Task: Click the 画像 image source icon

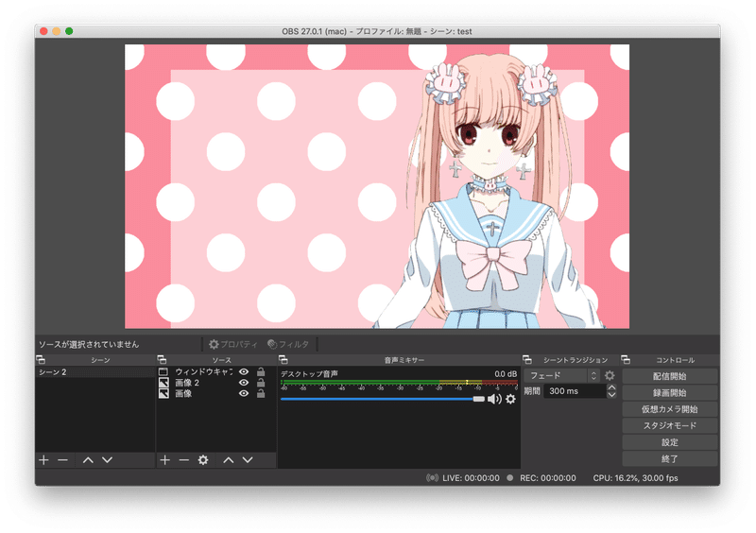Action: (163, 394)
